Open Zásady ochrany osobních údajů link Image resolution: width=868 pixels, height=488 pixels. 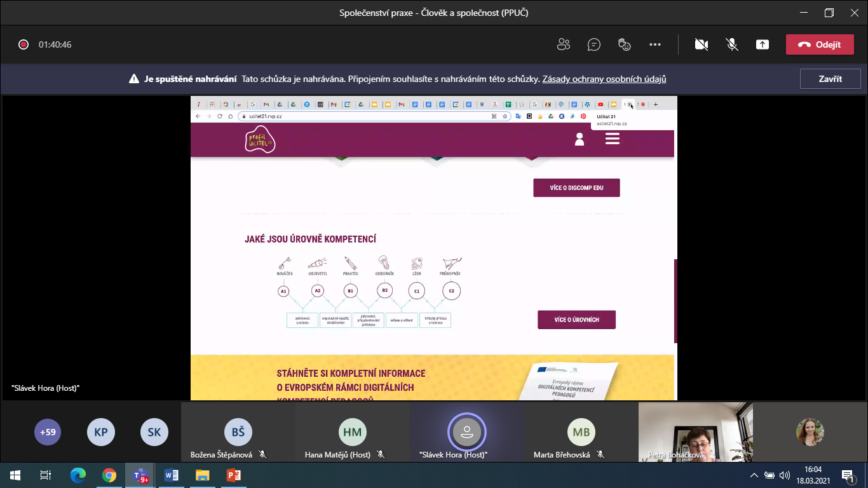[x=604, y=79]
